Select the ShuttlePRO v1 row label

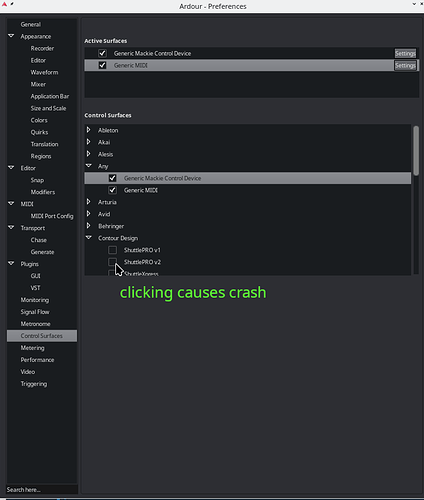pos(142,250)
